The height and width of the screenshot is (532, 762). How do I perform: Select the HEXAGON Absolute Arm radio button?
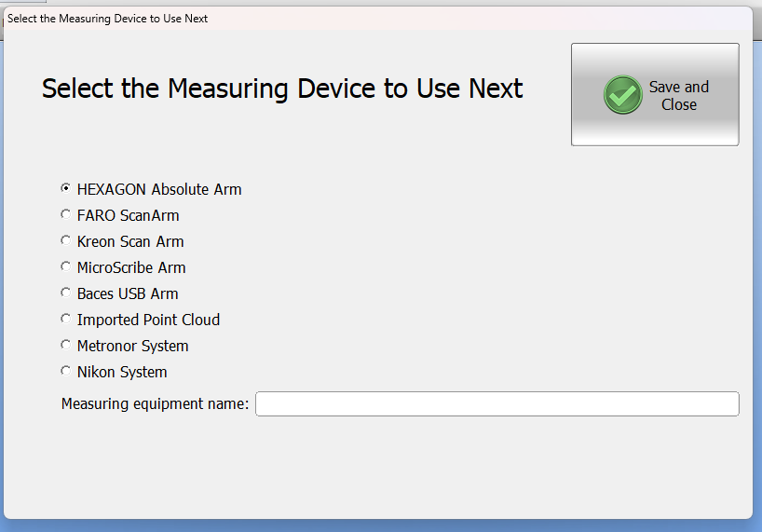pos(65,188)
